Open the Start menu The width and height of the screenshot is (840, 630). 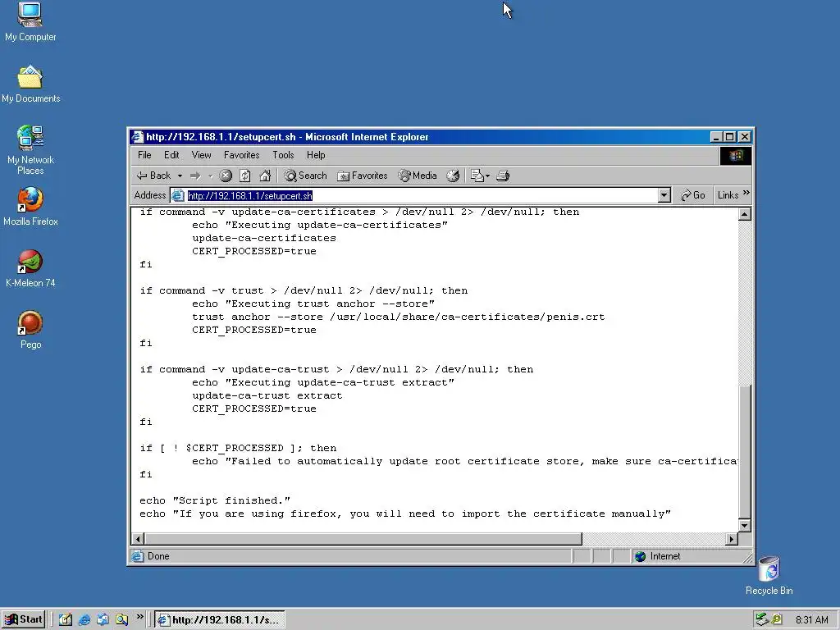(x=23, y=620)
